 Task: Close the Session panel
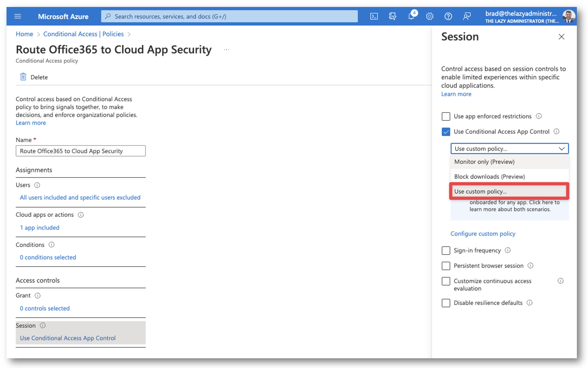click(561, 37)
